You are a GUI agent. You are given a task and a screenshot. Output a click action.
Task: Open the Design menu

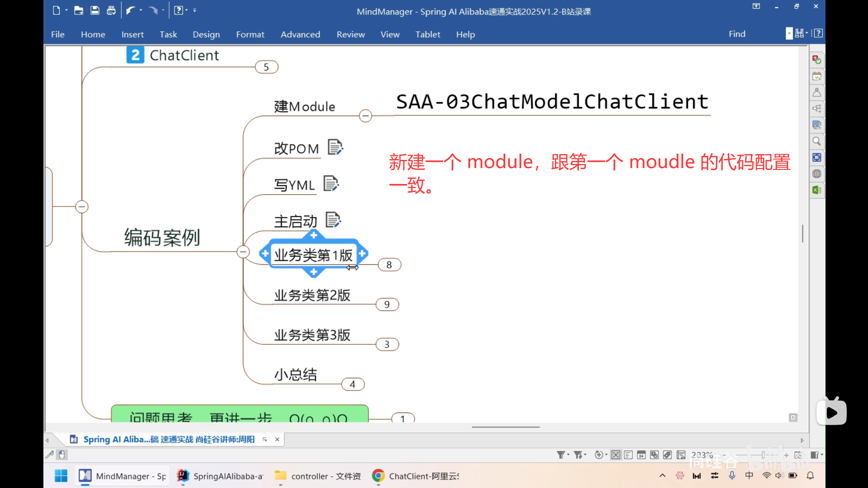click(x=206, y=34)
